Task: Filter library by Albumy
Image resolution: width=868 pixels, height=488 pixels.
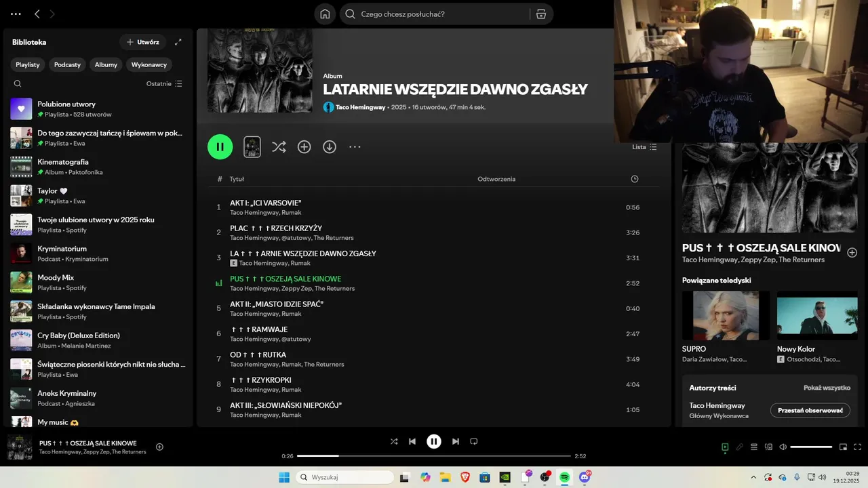Action: pyautogui.click(x=106, y=64)
